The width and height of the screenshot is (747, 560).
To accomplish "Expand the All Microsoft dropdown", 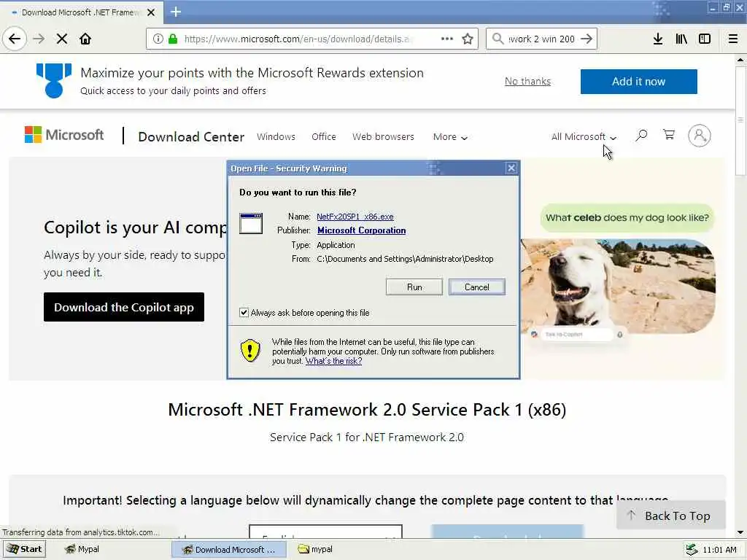I will (584, 137).
